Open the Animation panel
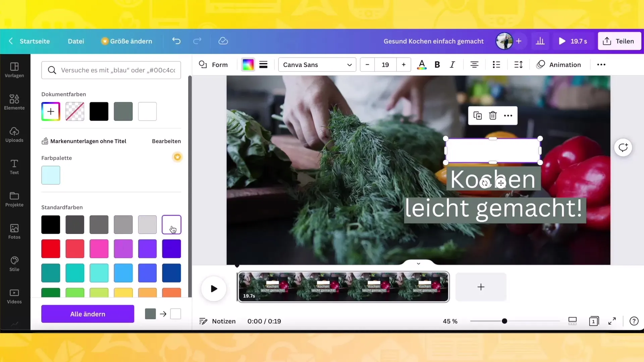 coord(559,65)
